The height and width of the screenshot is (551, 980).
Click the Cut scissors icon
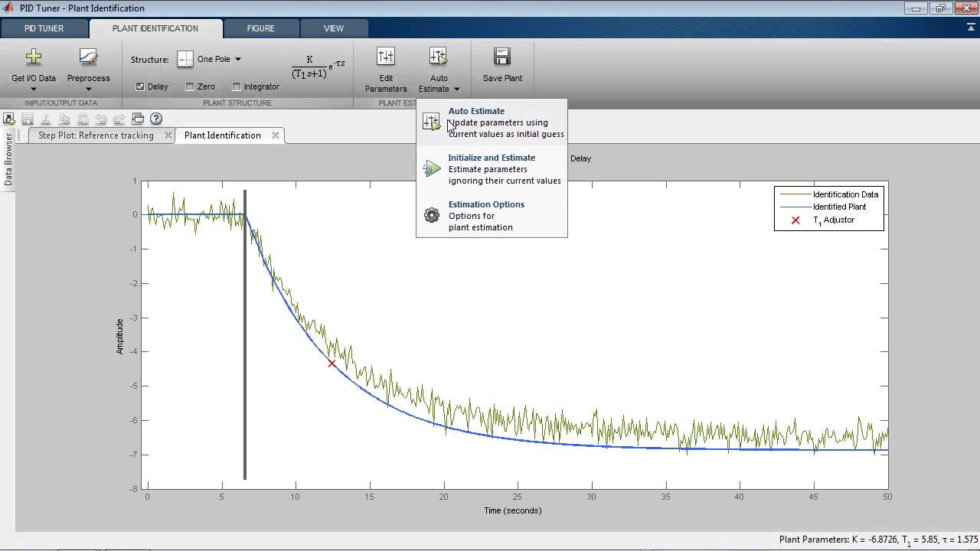point(46,119)
